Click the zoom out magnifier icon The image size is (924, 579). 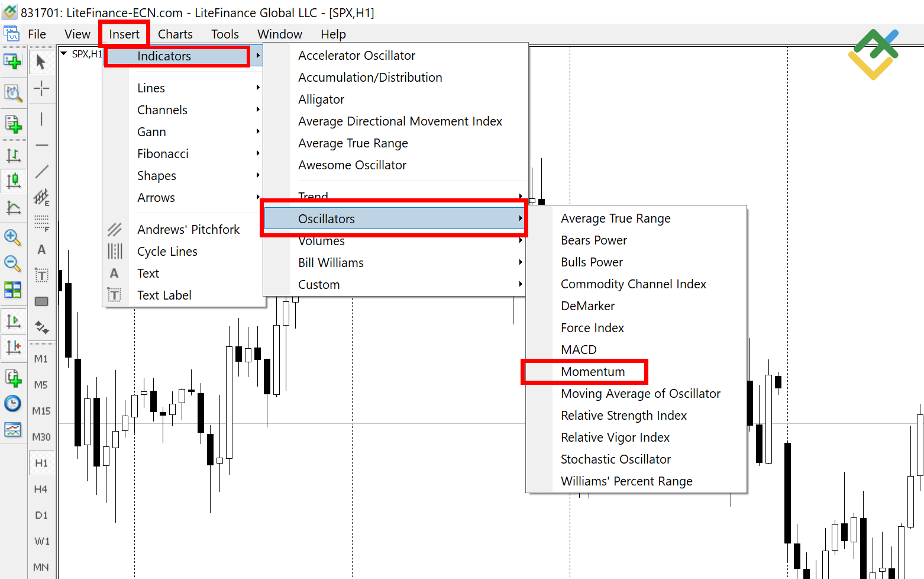pyautogui.click(x=12, y=263)
